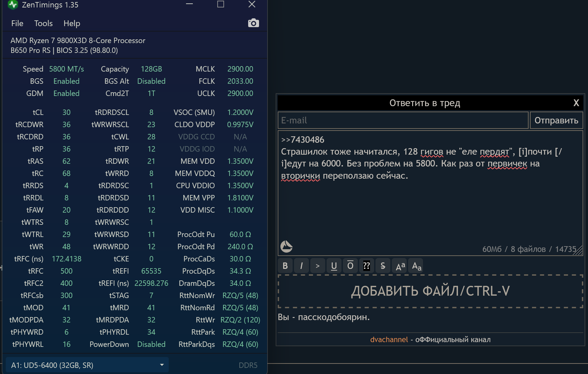
Task: Click the tCL value 30
Action: [67, 112]
